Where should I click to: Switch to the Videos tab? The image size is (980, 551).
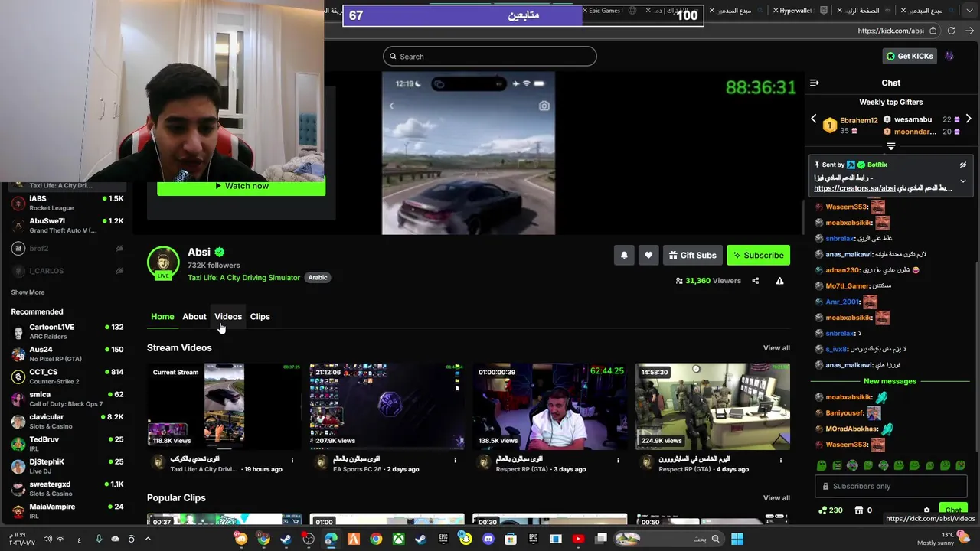tap(228, 316)
